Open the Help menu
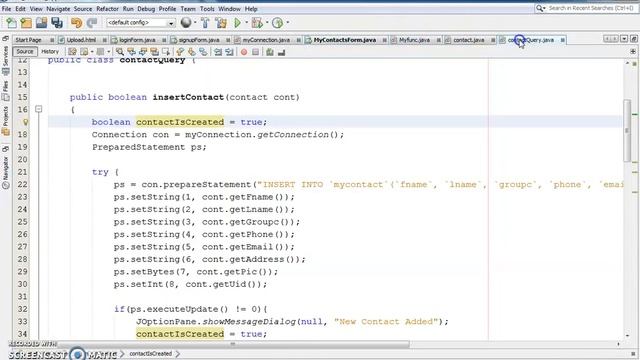This screenshot has width=640, height=360. (x=251, y=9)
